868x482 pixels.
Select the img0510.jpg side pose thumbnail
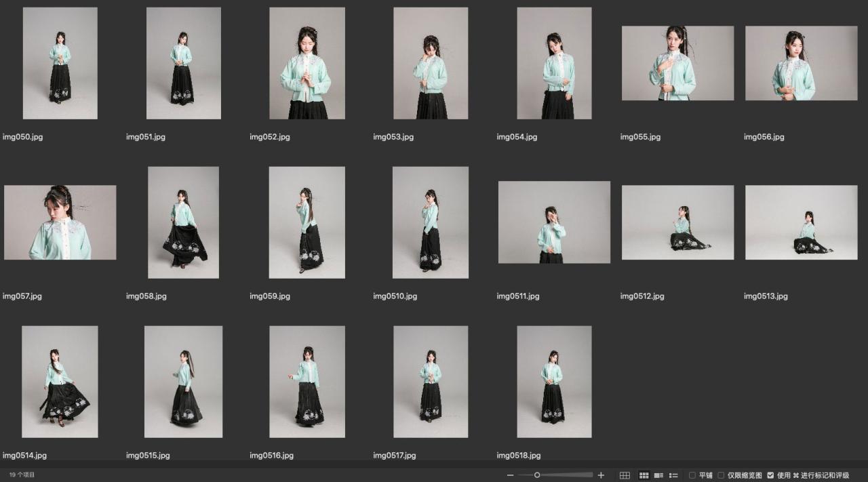coord(430,222)
